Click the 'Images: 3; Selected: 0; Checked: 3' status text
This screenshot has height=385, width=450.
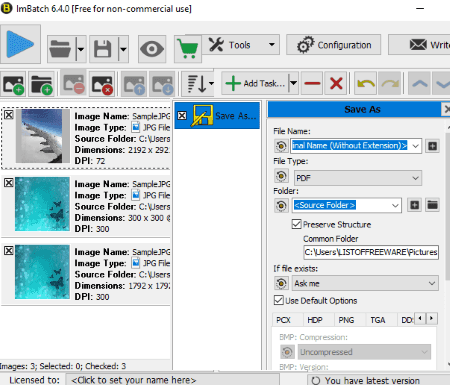point(63,366)
